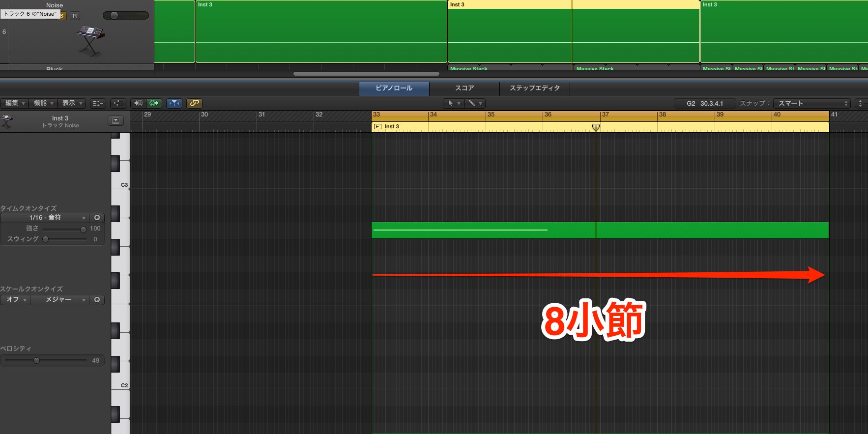Select the long green note in piano roll
Viewport: 868px width, 434px height.
point(600,231)
